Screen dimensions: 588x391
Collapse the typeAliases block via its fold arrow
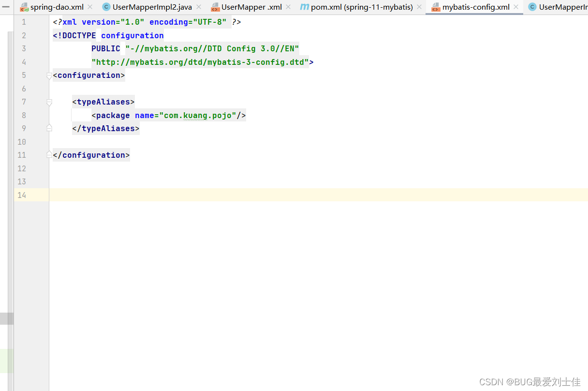(x=49, y=102)
